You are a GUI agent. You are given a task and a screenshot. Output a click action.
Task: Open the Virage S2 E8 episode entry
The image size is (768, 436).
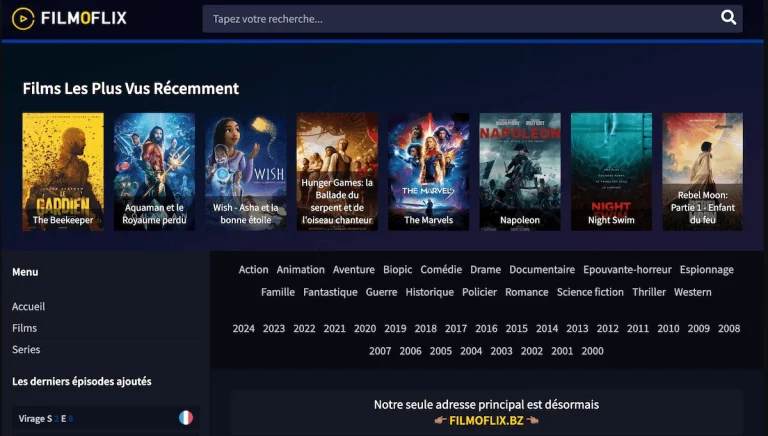click(105, 418)
